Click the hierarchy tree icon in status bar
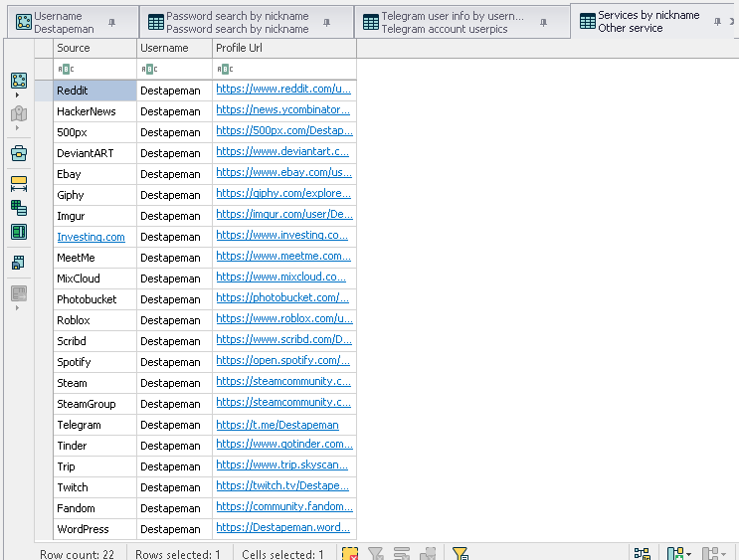The image size is (739, 560). [642, 553]
